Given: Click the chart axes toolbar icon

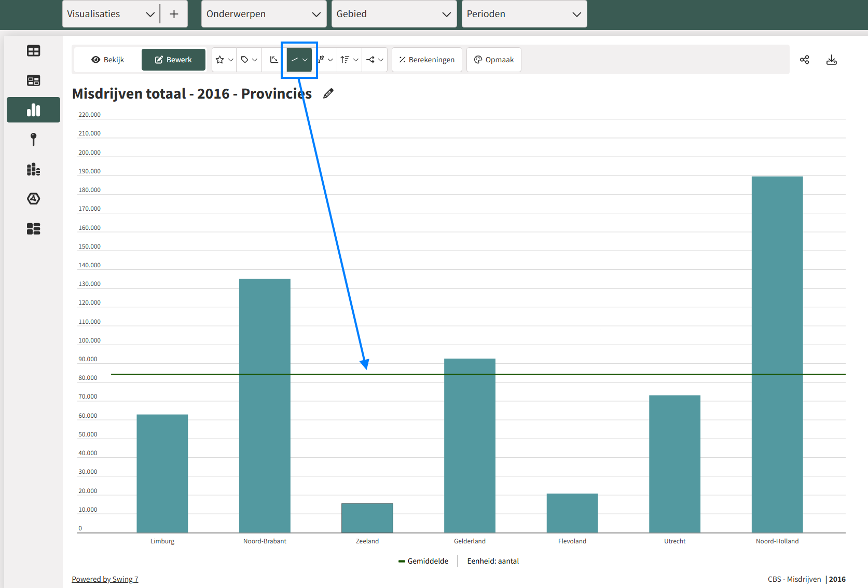Looking at the screenshot, I should (x=274, y=60).
